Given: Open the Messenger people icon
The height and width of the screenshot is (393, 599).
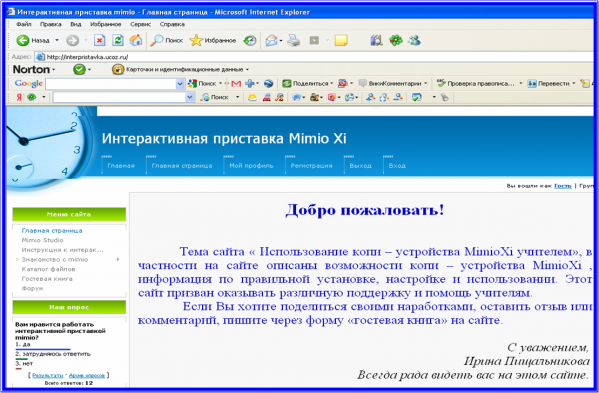Looking at the screenshot, I should (414, 40).
